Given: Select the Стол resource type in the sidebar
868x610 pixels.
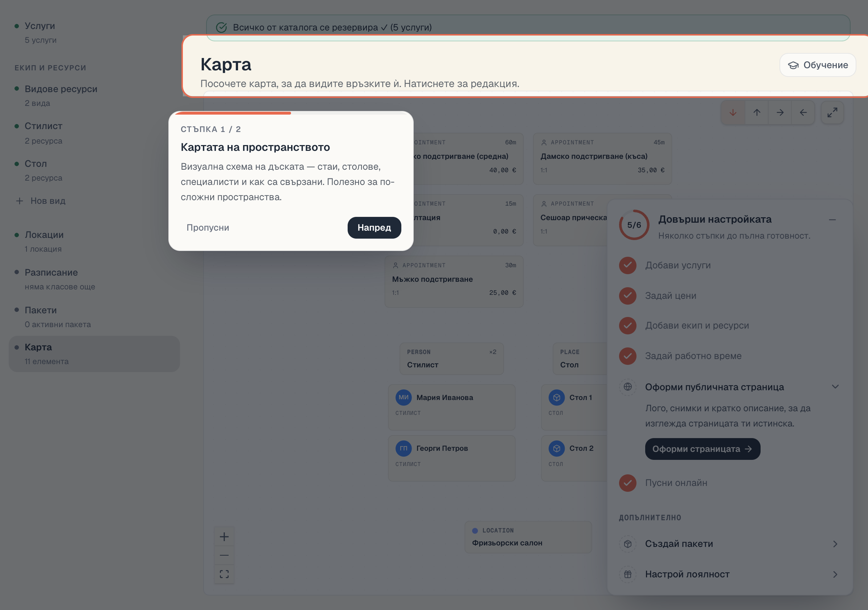Looking at the screenshot, I should coord(94,170).
